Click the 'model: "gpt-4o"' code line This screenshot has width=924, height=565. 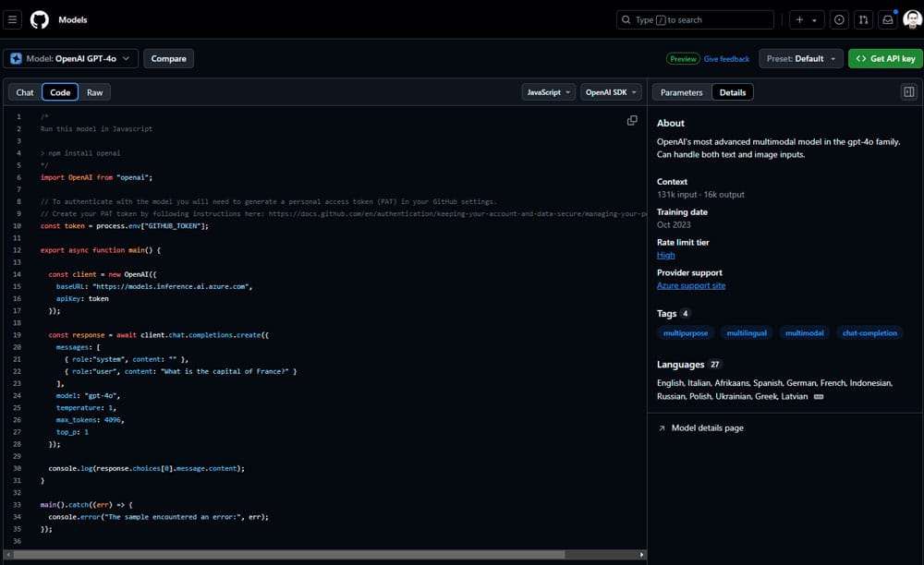click(x=89, y=396)
